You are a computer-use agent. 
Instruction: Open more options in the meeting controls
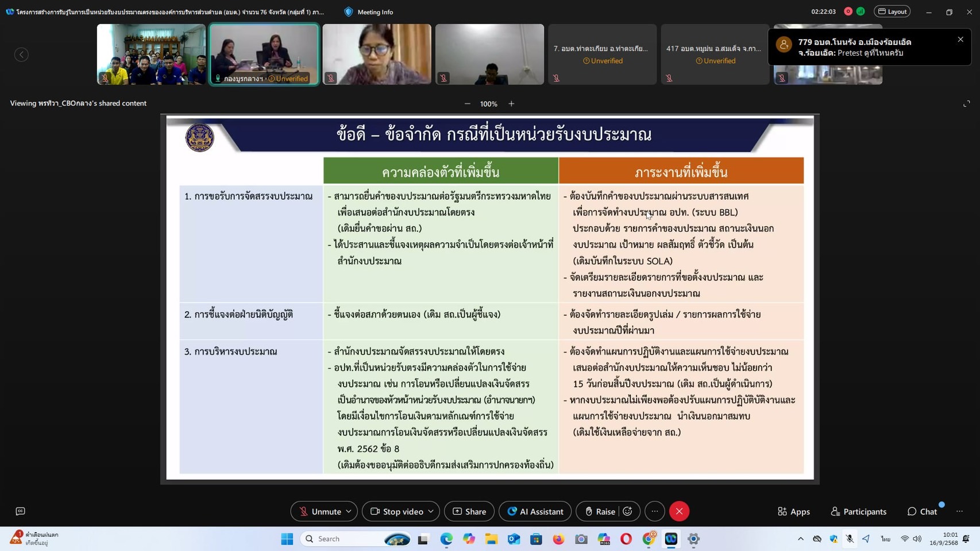tap(654, 511)
